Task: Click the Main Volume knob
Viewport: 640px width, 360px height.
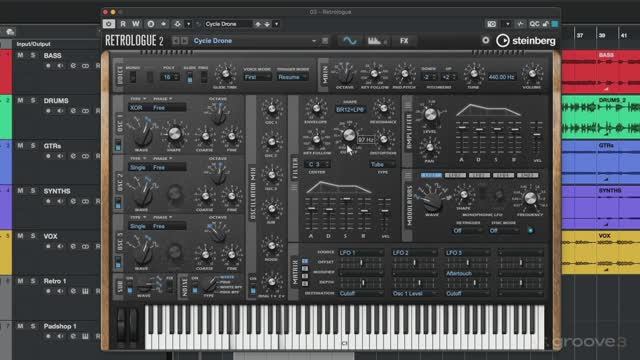Action: (532, 74)
